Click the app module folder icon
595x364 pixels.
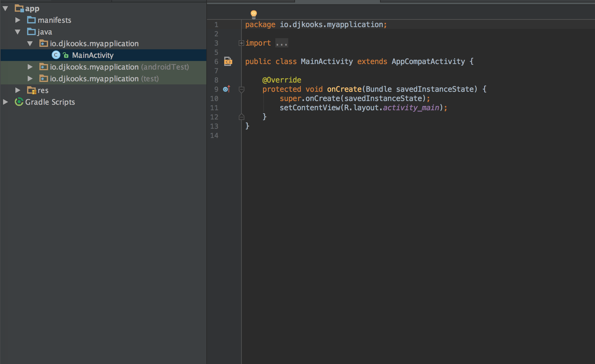(19, 9)
